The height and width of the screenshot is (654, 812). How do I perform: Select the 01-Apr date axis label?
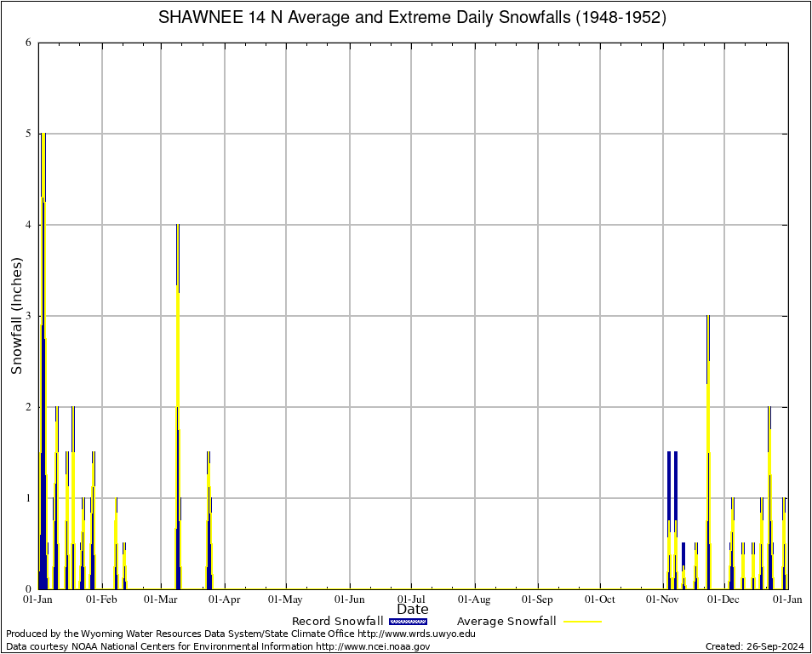click(225, 599)
